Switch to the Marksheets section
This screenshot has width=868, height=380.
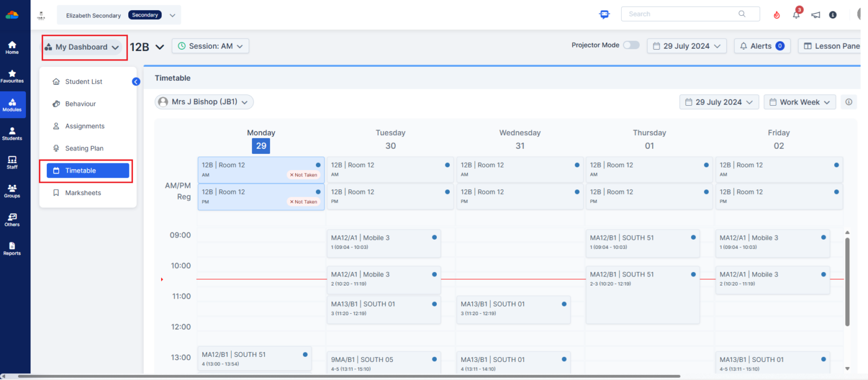coord(83,192)
